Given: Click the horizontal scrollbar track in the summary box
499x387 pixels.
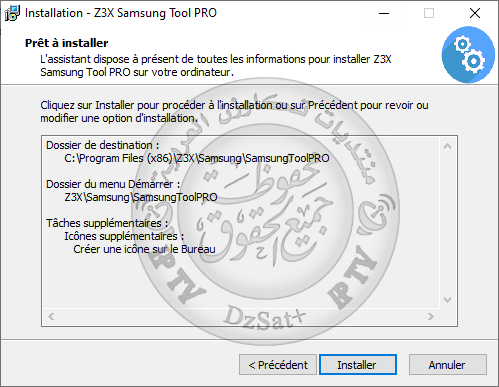Looking at the screenshot, I should click(x=241, y=316).
